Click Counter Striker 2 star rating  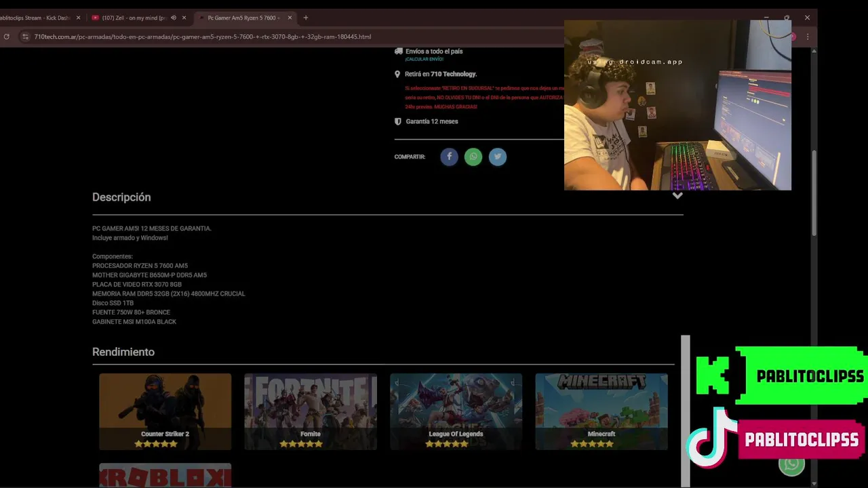click(x=156, y=444)
